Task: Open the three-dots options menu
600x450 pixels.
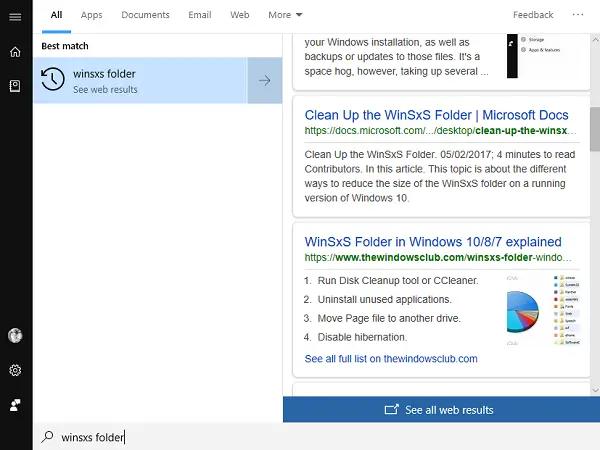Action: point(578,15)
